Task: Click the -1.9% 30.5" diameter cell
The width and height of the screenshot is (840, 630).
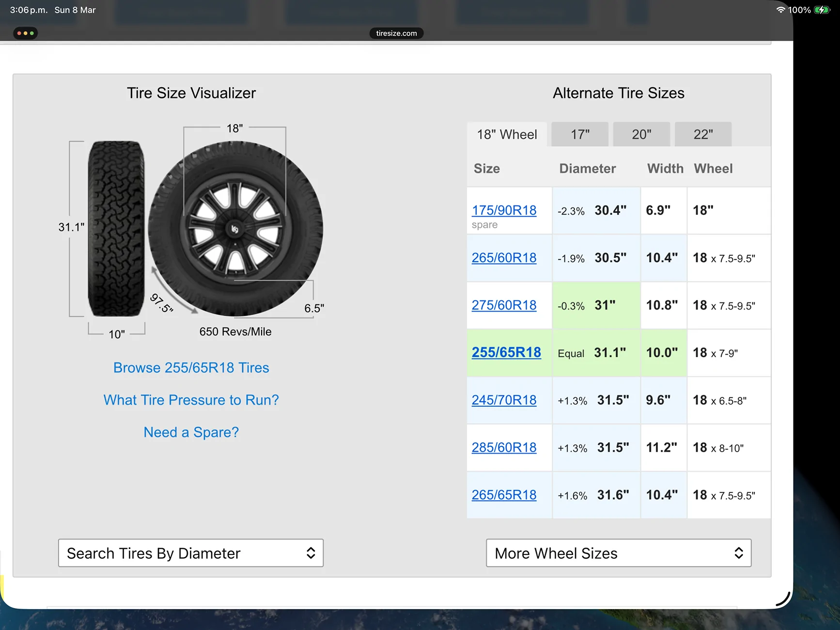Action: tap(596, 258)
